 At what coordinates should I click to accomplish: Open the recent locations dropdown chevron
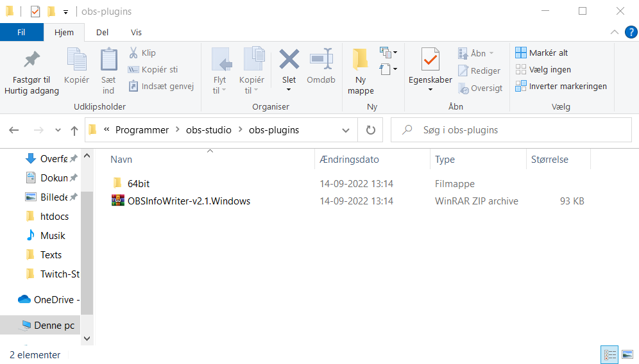[x=58, y=130]
